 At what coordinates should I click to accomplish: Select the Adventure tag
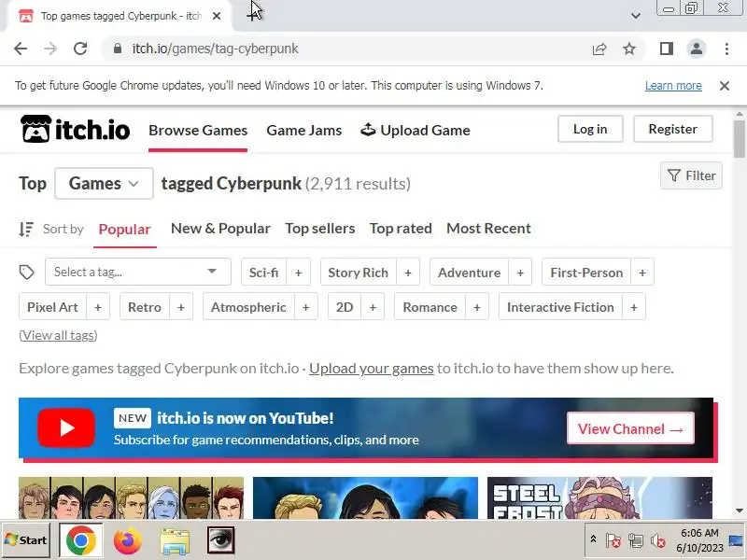coord(470,273)
